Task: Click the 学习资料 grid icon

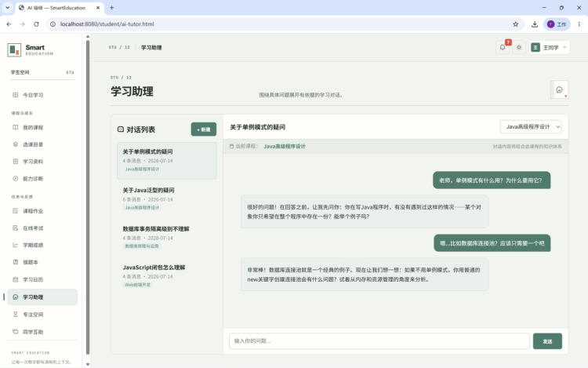Action: coord(16,162)
